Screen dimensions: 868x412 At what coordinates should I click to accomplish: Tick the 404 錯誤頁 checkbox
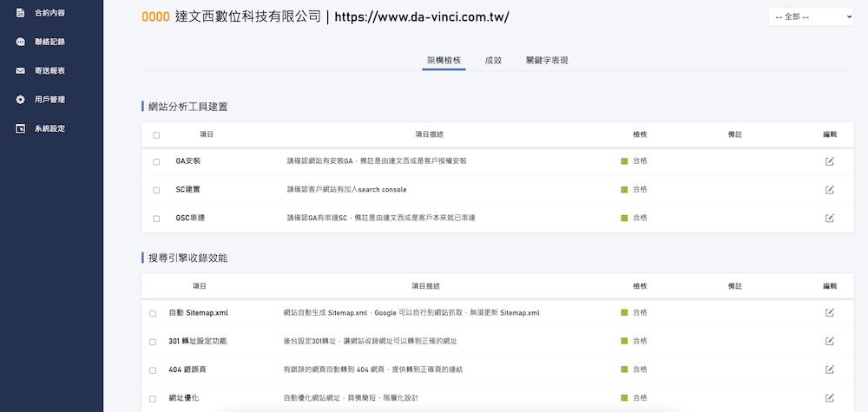coord(153,370)
